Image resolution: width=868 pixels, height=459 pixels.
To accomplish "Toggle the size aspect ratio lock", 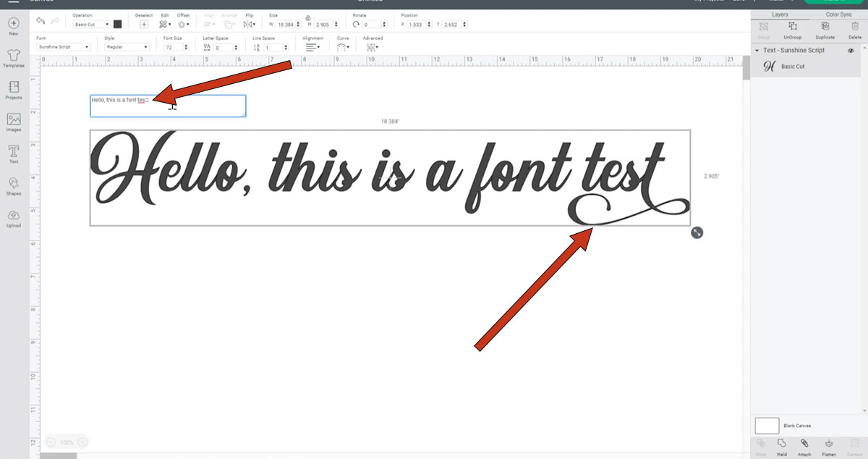I will 308,17.
